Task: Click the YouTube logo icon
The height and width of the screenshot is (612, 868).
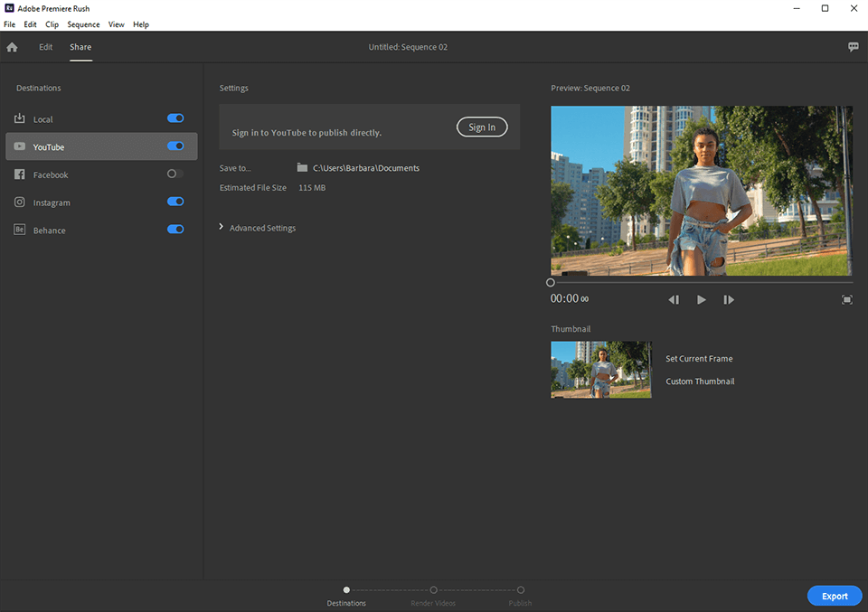Action: pos(19,146)
